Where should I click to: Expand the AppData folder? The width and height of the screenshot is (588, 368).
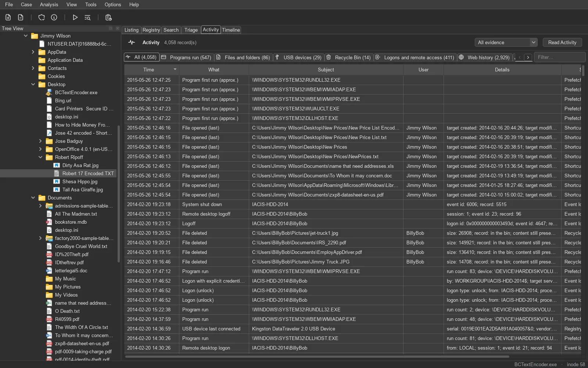tap(33, 52)
